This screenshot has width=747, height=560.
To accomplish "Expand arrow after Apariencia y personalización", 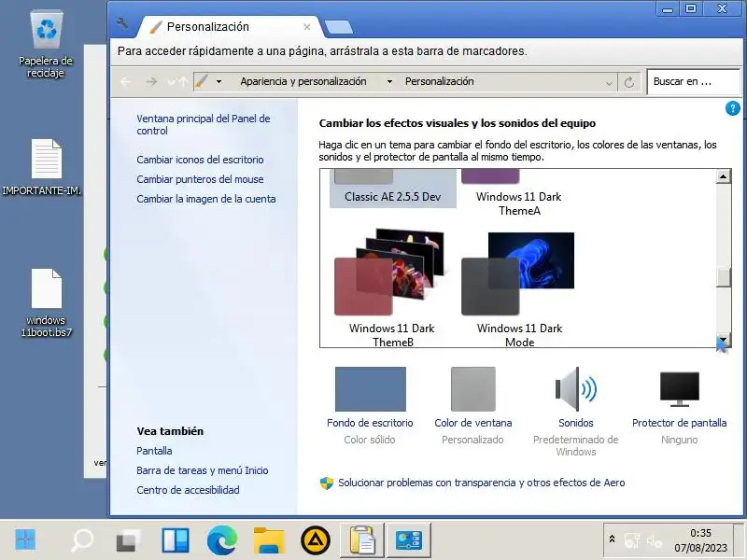I will 389,82.
